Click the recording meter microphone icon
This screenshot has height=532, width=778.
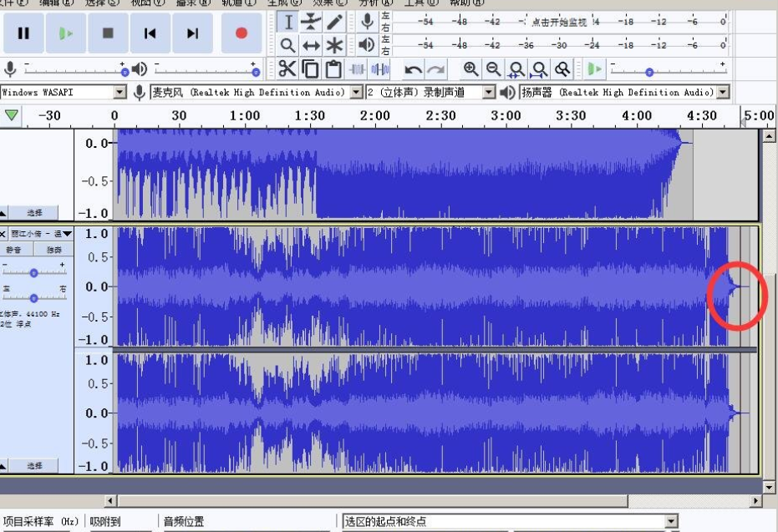coord(367,22)
